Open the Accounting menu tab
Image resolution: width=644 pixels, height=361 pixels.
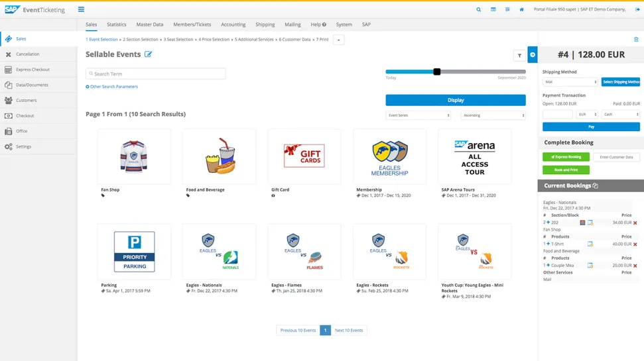pos(233,25)
